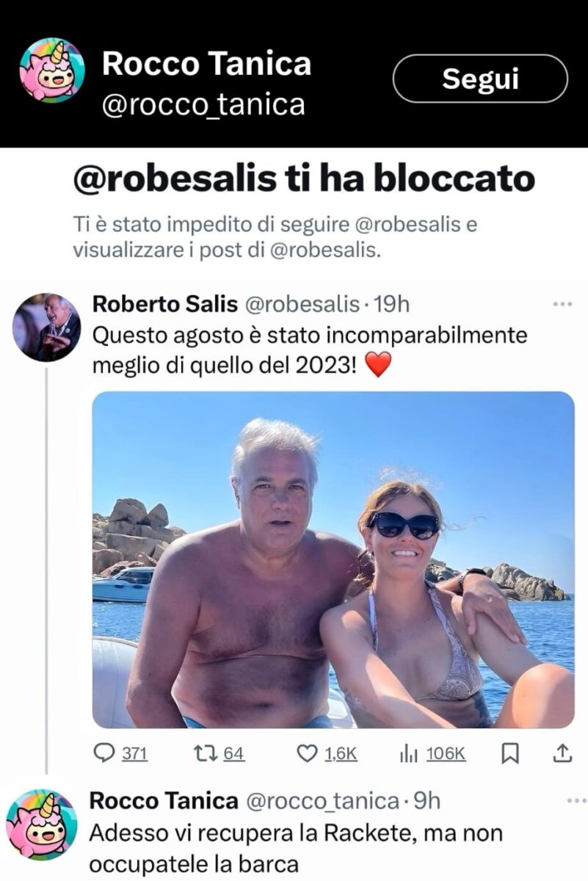588x881 pixels.
Task: Open the 9h timestamp on the reply
Action: point(427,800)
